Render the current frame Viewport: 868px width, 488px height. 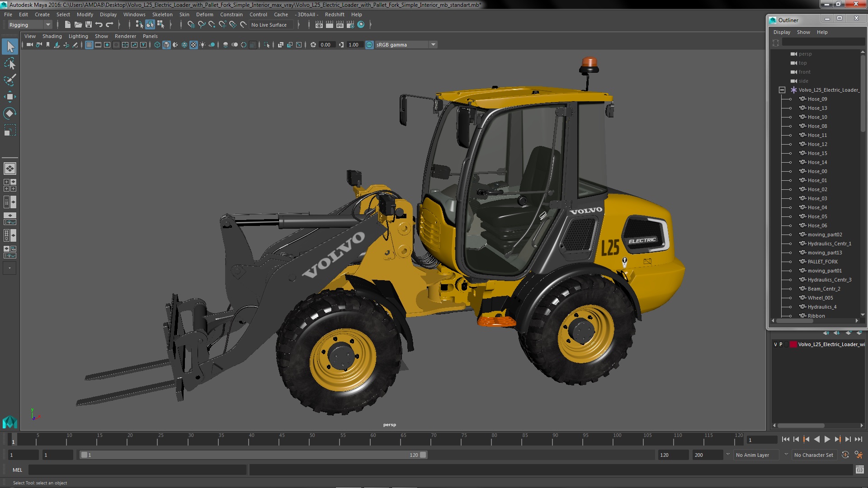click(330, 25)
